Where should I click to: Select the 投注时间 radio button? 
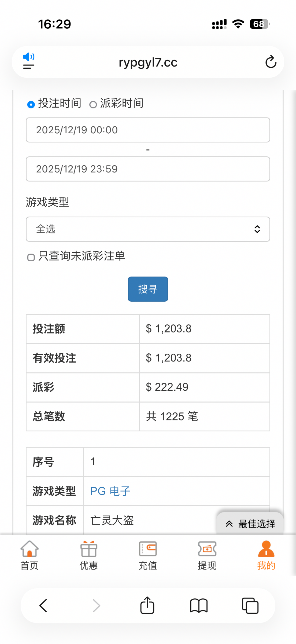[x=31, y=104]
